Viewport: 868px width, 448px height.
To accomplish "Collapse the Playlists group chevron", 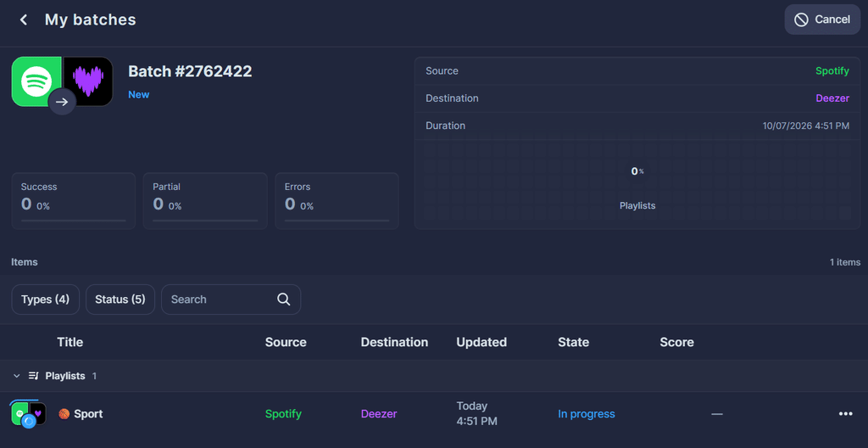I will [x=17, y=376].
